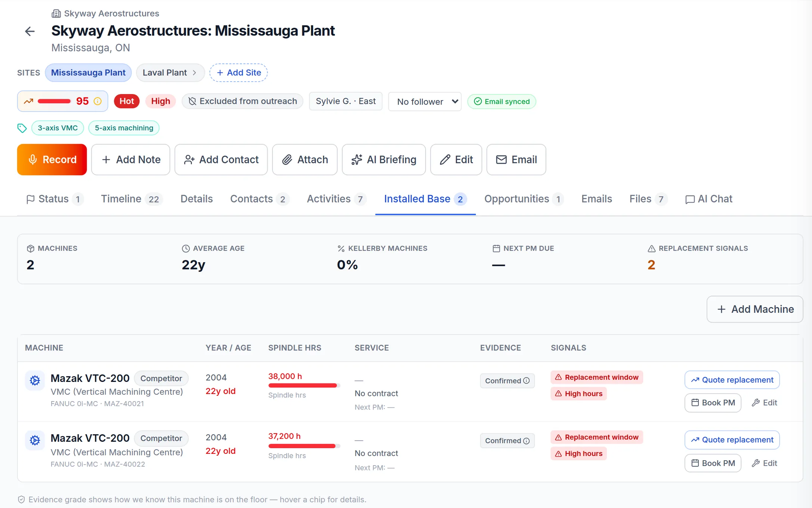Click the microphone icon on Record button

point(33,160)
